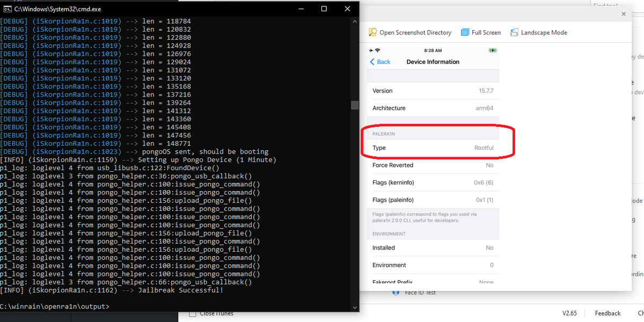Click the Type row showing Rootful
Viewport: 644px width, 322px height.
(x=433, y=148)
